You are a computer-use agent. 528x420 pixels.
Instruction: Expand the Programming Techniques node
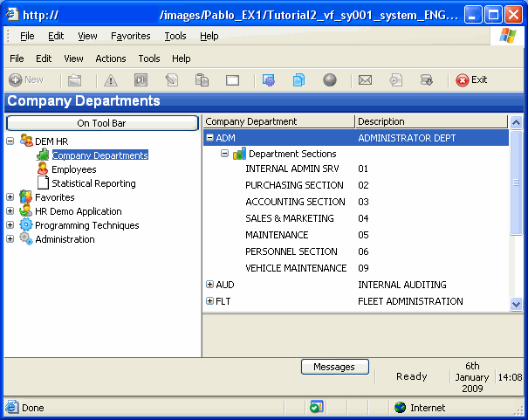click(x=10, y=225)
